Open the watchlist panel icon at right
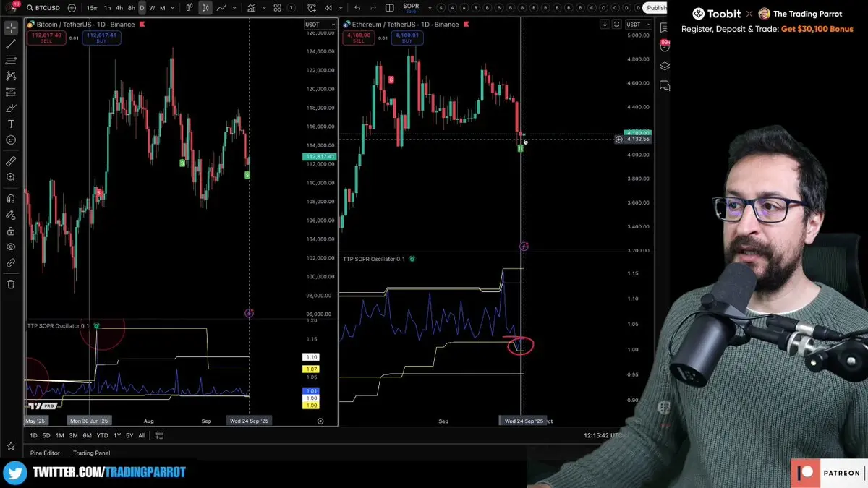The width and height of the screenshot is (868, 488). (x=664, y=27)
